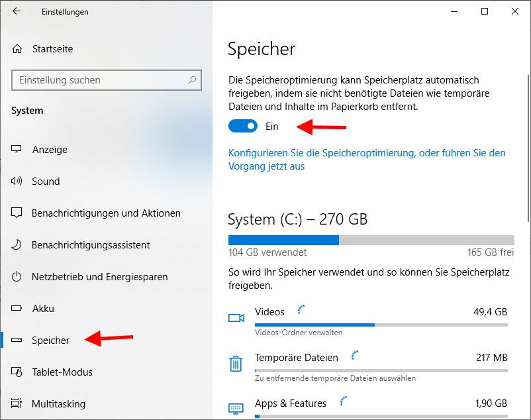This screenshot has height=420, width=531.
Task: Click the Benachrichtigungsassistent moon icon
Action: 17,245
